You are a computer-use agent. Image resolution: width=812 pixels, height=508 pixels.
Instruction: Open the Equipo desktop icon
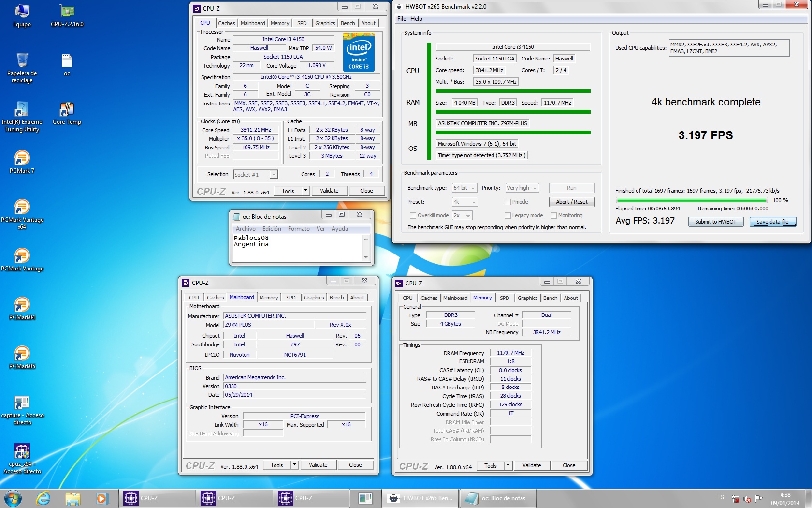tap(22, 15)
